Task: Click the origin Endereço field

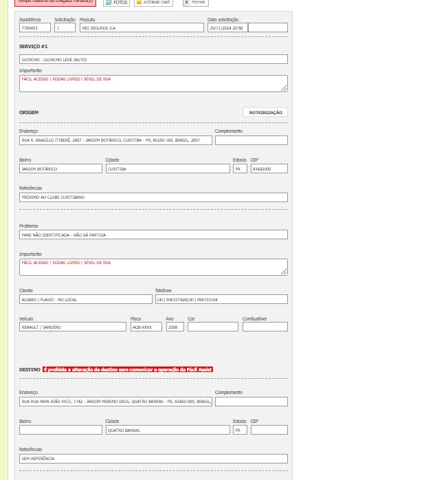Action: click(x=115, y=140)
